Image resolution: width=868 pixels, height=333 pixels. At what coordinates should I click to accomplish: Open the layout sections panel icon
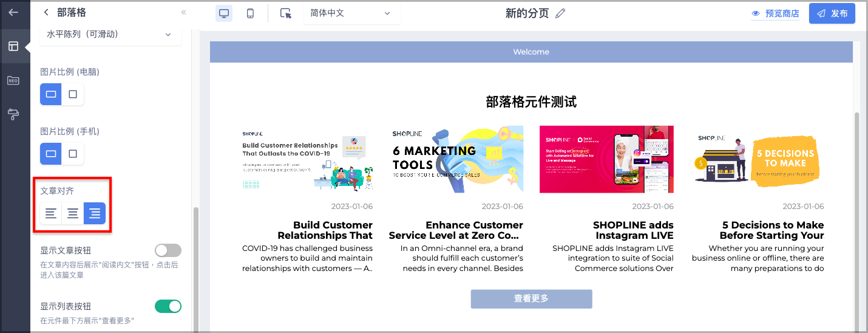[x=13, y=46]
